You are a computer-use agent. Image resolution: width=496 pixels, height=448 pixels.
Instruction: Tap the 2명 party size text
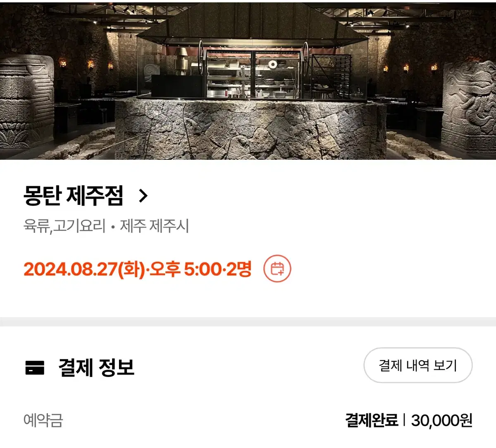click(239, 269)
